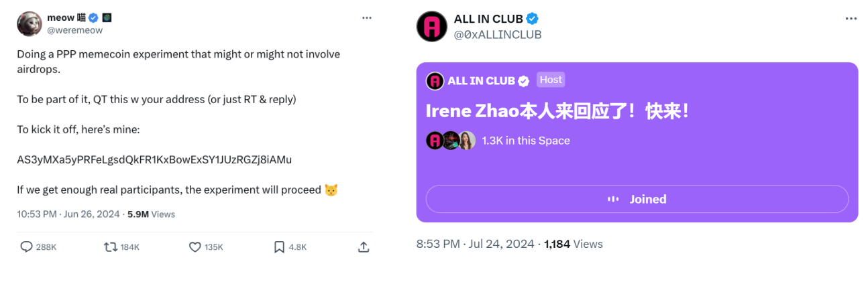Image resolution: width=868 pixels, height=286 pixels.
Task: Click the Joined button in the Space card
Action: pos(637,199)
